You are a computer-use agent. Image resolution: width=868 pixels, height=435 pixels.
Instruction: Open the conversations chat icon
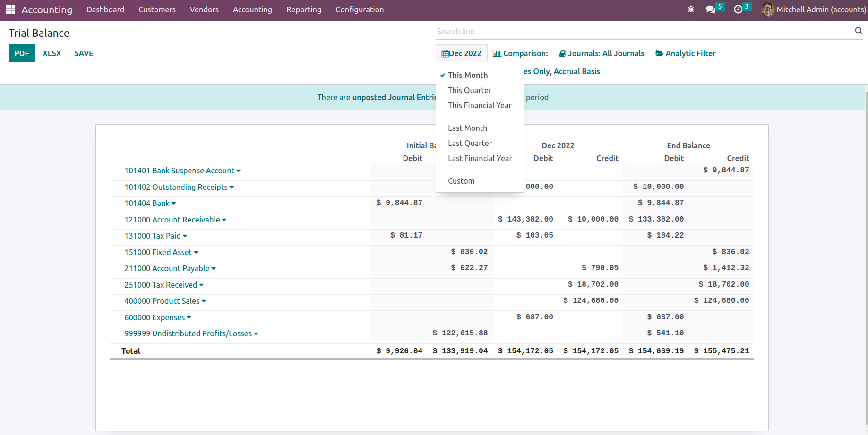tap(710, 9)
